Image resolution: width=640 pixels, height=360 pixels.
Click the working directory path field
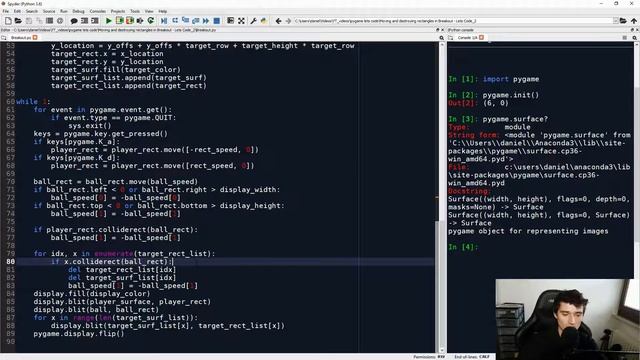452,21
